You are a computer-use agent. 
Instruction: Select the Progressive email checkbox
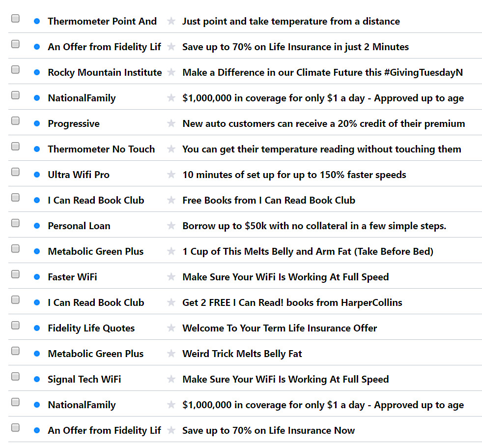[x=15, y=120]
